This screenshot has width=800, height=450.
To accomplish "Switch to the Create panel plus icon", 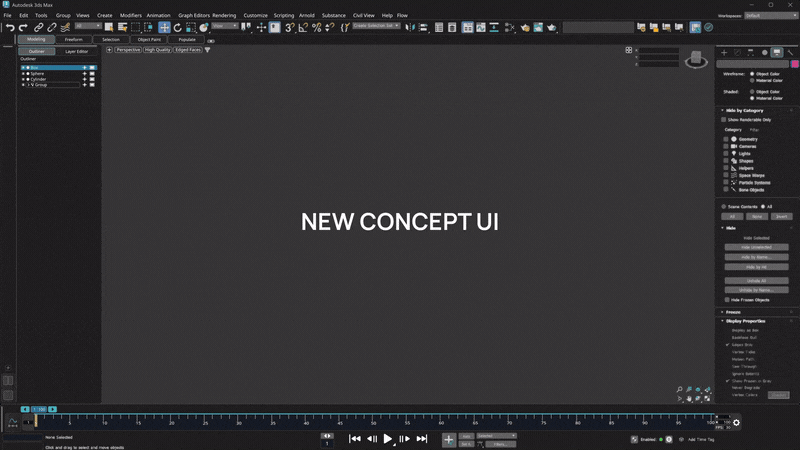I will [x=724, y=53].
